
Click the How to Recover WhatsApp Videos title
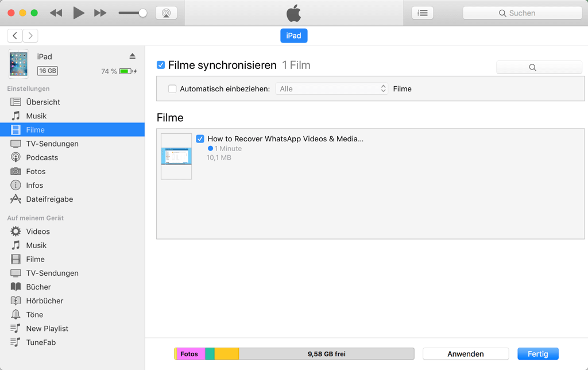pos(285,139)
